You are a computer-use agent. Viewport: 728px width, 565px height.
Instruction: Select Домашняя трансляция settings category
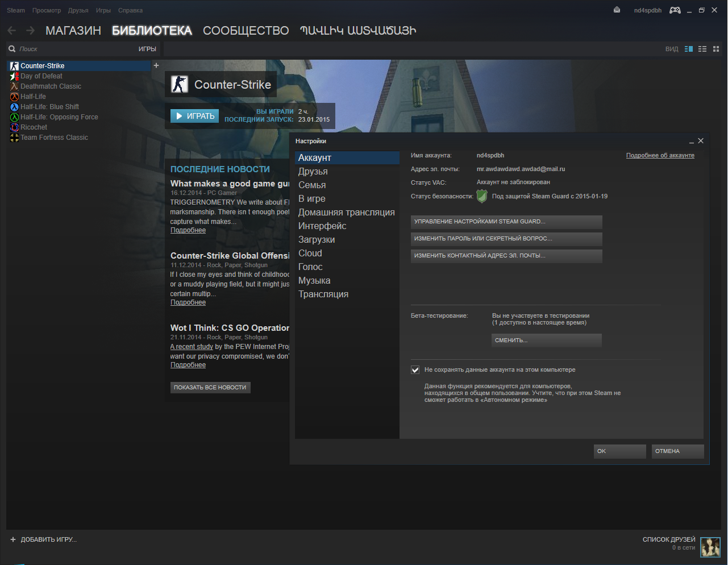pos(347,212)
